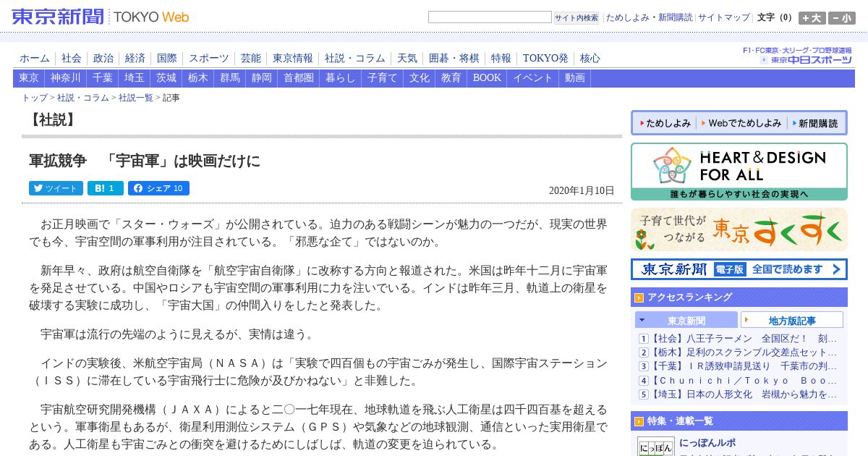Open the にっぽんルポ feature link
868x456 pixels.
[708, 443]
